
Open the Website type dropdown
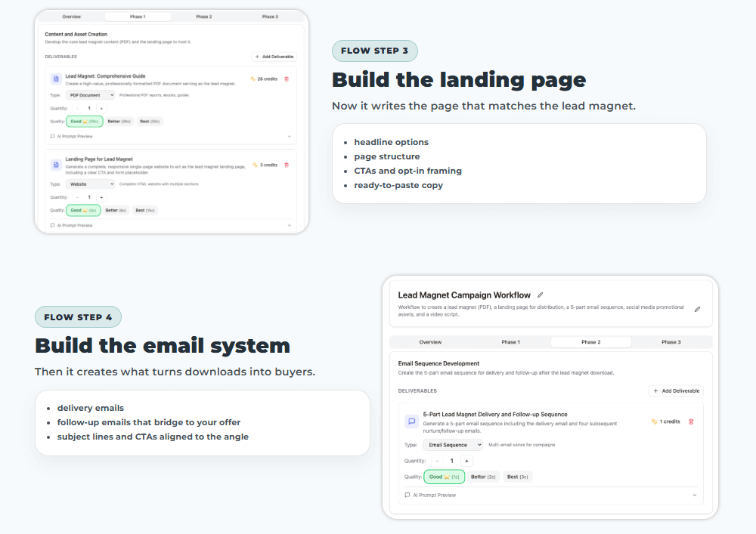tap(90, 184)
